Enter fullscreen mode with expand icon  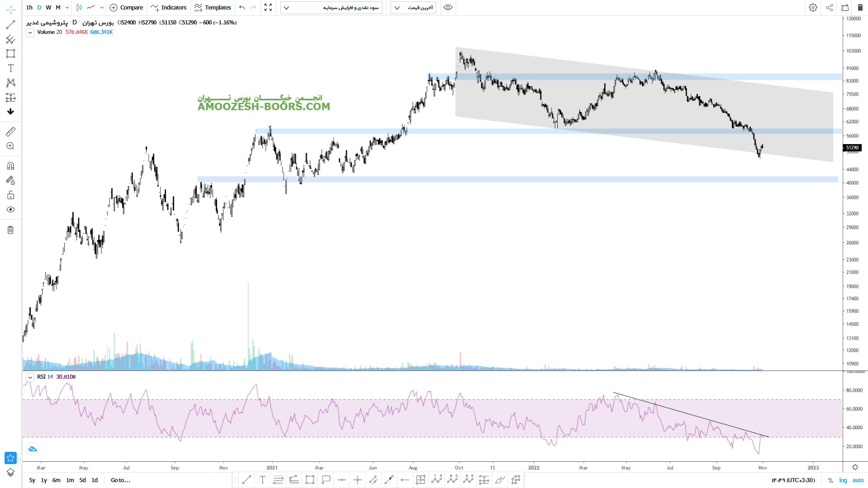click(x=268, y=8)
